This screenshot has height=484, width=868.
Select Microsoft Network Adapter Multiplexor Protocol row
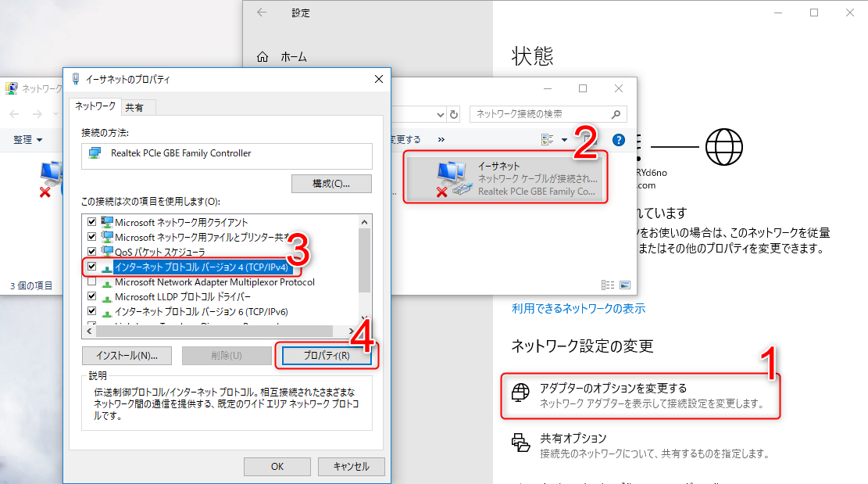pyautogui.click(x=214, y=281)
